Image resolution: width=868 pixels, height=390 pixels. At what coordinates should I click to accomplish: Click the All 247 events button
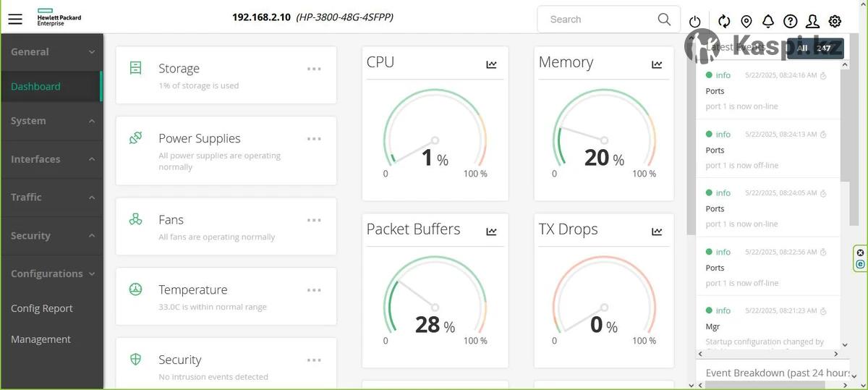(814, 48)
